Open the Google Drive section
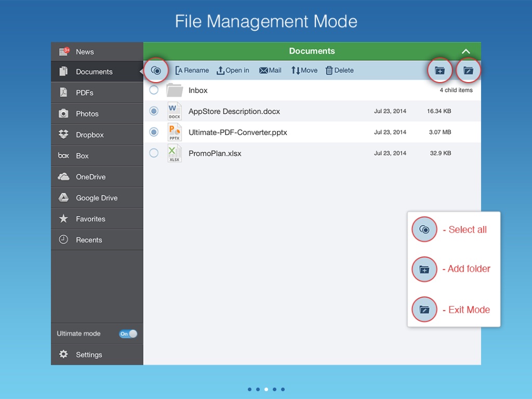The height and width of the screenshot is (399, 532). coord(96,198)
